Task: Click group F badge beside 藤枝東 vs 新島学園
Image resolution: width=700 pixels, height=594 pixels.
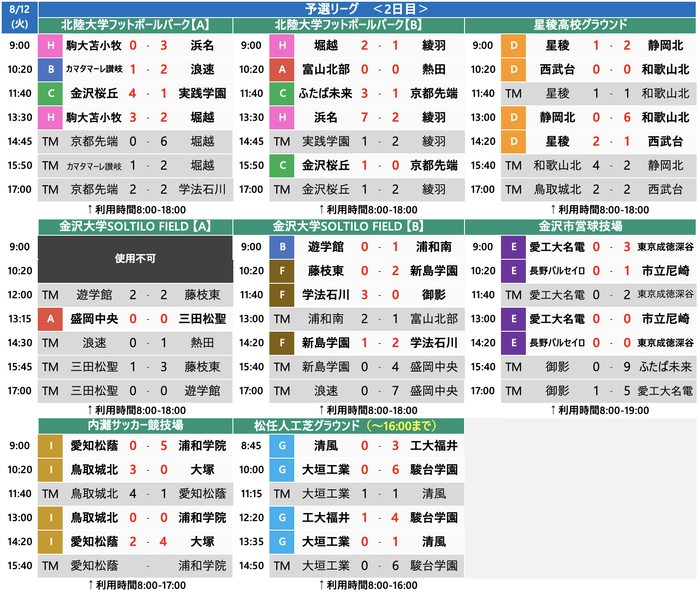Action: (x=282, y=271)
